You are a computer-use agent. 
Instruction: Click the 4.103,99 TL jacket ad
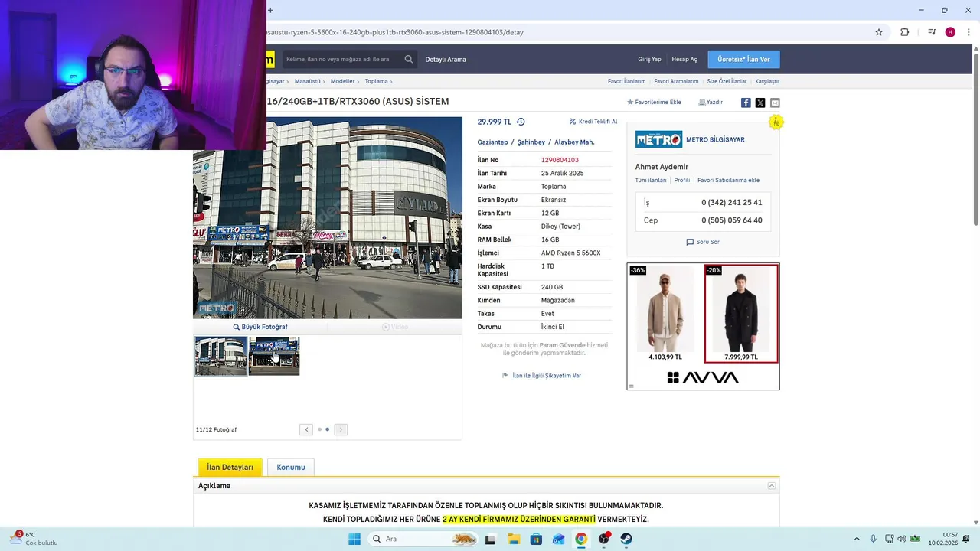pyautogui.click(x=665, y=313)
